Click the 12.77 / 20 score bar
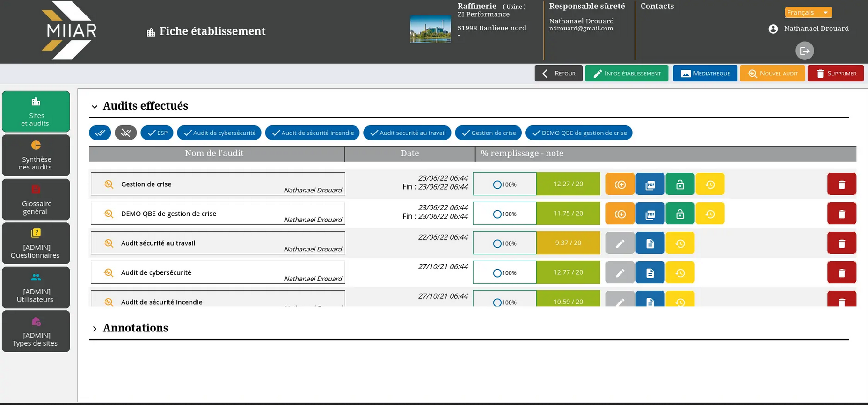 coord(568,272)
